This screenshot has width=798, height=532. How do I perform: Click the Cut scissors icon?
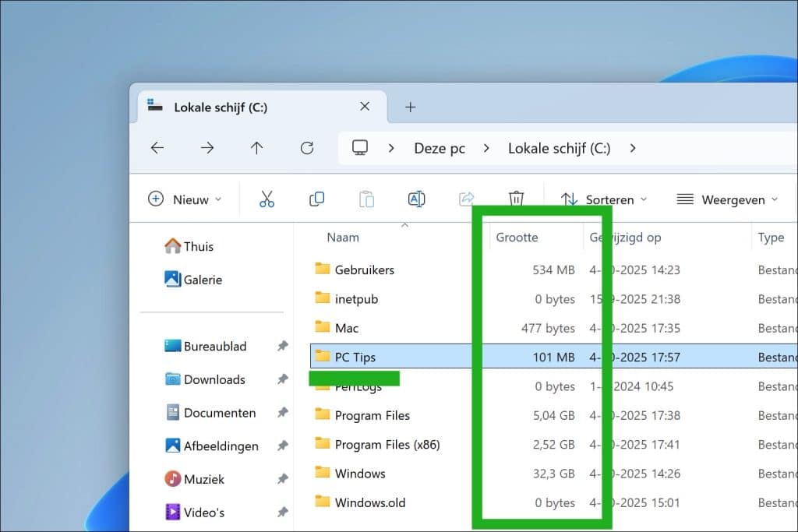tap(267, 199)
